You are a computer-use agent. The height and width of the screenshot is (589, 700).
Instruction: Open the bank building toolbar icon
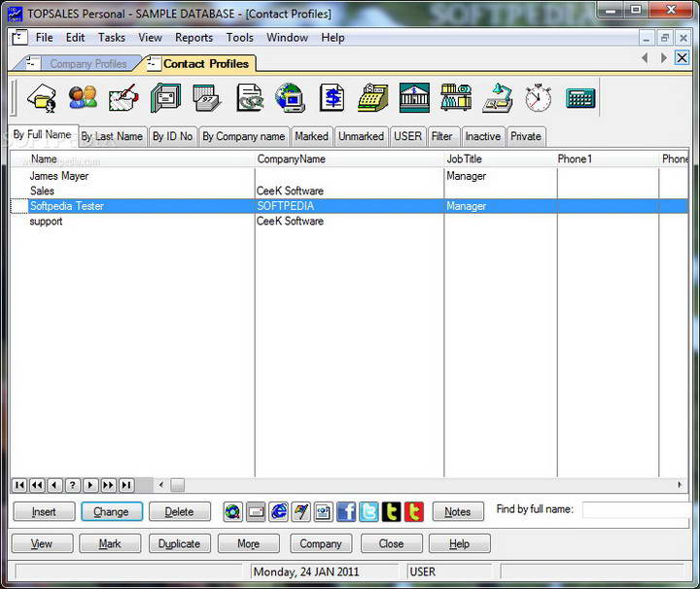tap(414, 98)
